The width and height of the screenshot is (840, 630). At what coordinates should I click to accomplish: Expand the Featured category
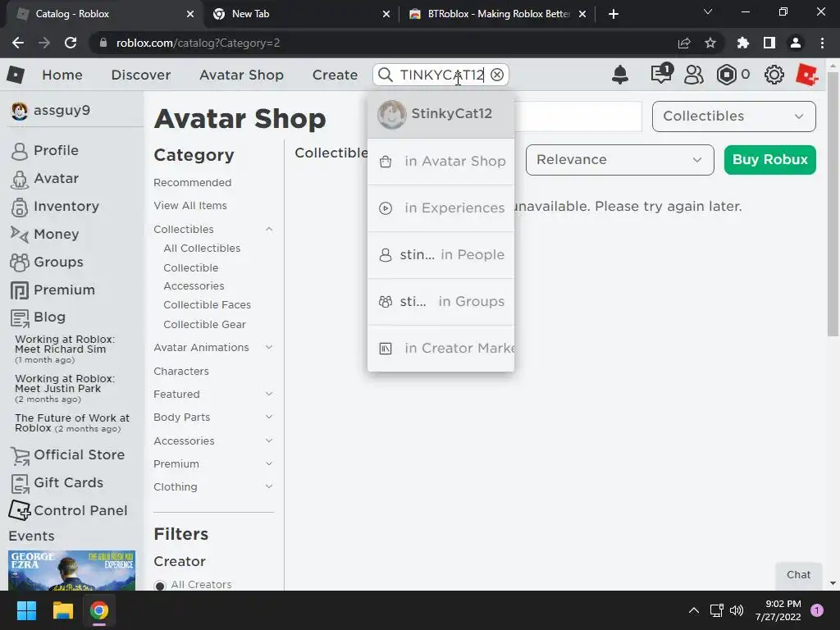point(269,395)
